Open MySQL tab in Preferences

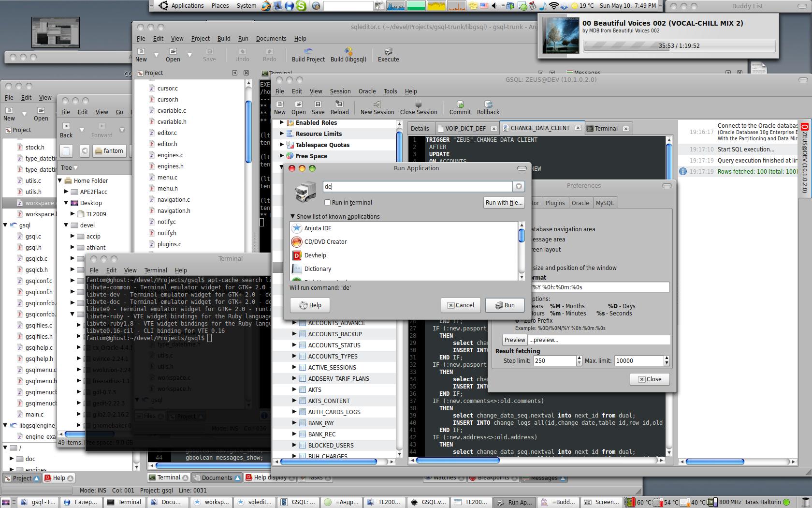click(x=604, y=203)
